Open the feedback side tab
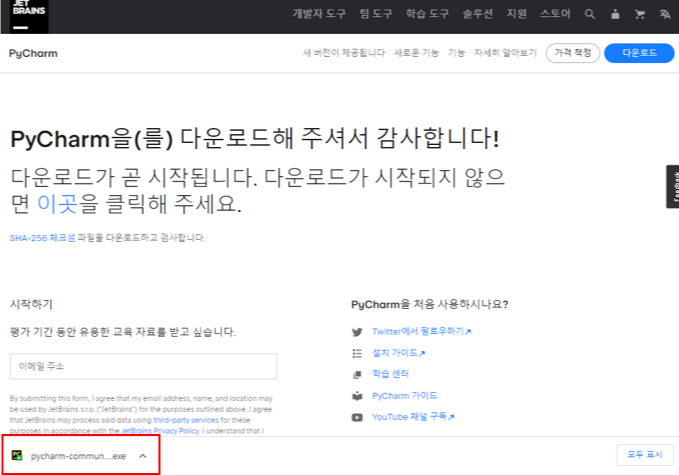Viewport: 679px width, 475px height. pos(673,187)
